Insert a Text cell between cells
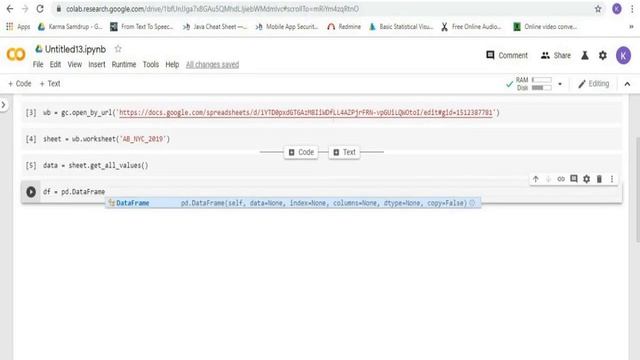640x360 pixels. (344, 152)
